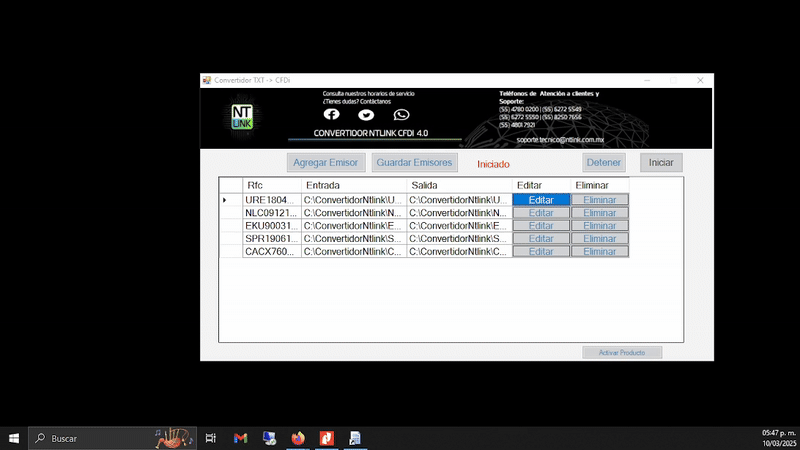Open the taskbar clock and date
Image resolution: width=800 pixels, height=450 pixels.
tap(779, 438)
